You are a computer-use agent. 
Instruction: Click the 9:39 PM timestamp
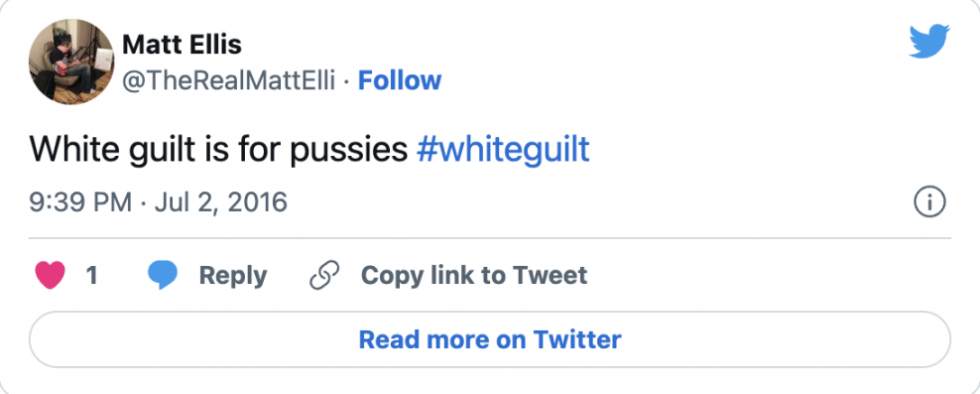80,202
